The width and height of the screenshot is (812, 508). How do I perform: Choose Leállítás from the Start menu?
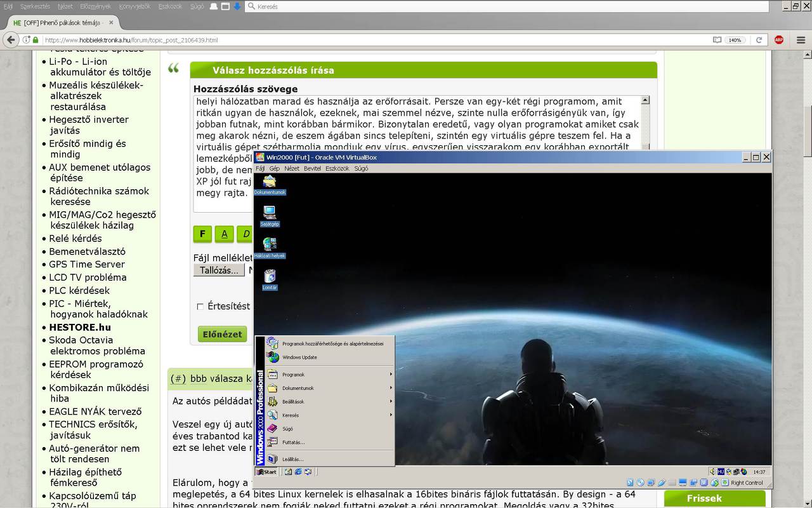pyautogui.click(x=329, y=458)
